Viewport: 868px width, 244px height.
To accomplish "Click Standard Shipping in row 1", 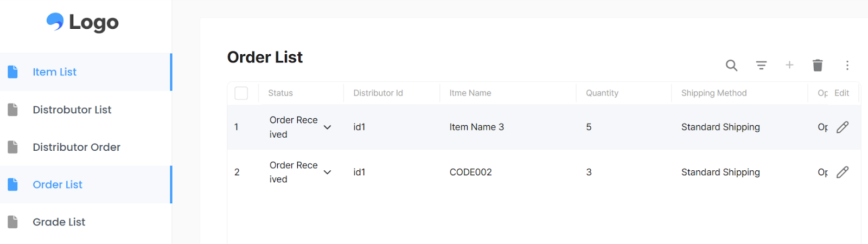I will (x=720, y=127).
